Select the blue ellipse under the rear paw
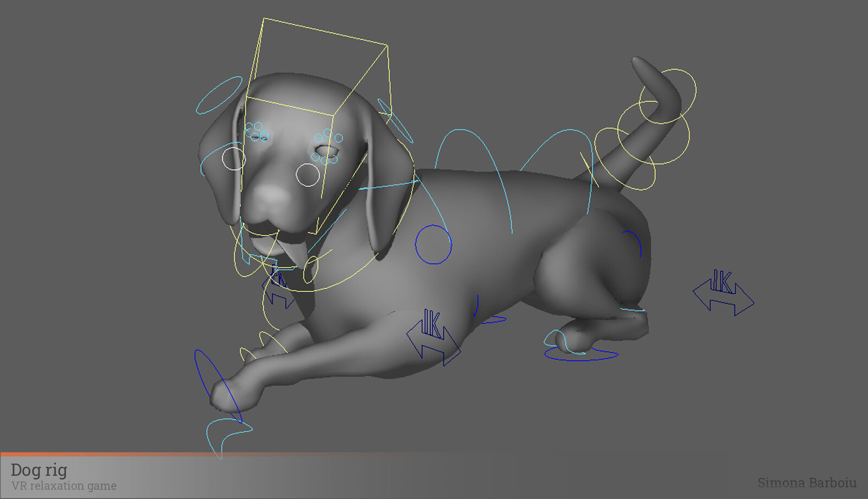The width and height of the screenshot is (868, 499). (x=581, y=354)
